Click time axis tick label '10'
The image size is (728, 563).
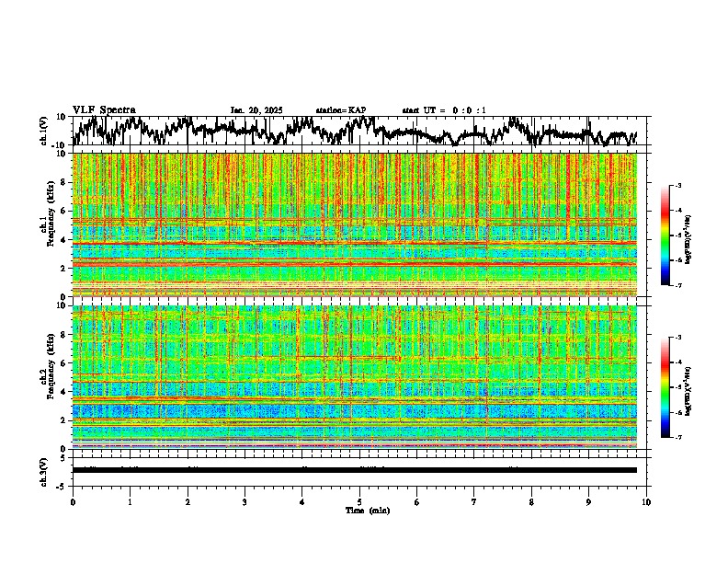[x=646, y=502]
